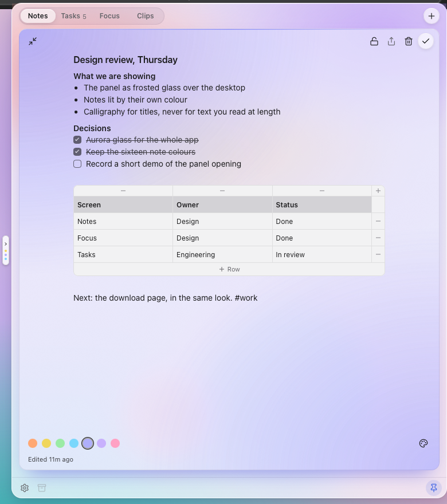Click the 'Owner' header cell
Viewport: 447px width, 504px height.
pos(222,205)
